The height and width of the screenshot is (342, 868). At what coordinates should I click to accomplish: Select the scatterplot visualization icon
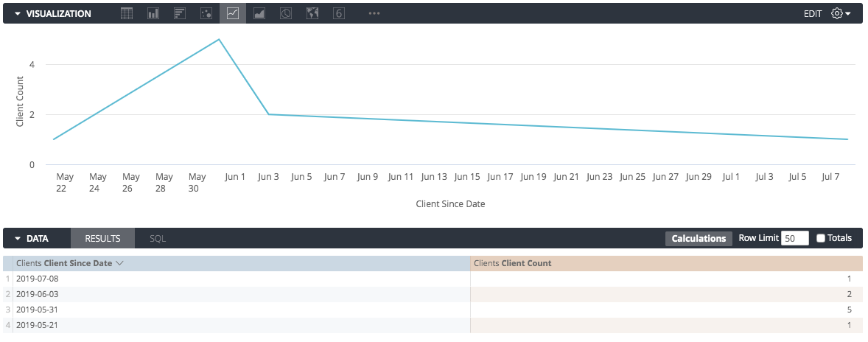point(206,13)
